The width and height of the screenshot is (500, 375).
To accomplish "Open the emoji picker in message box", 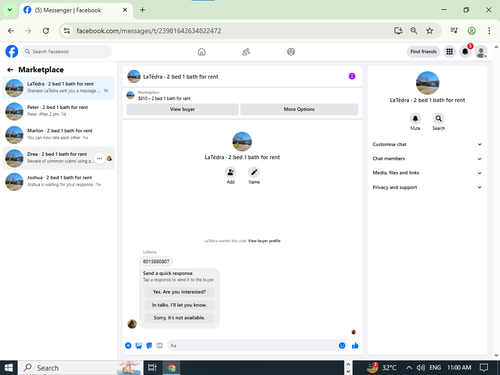I will [342, 346].
